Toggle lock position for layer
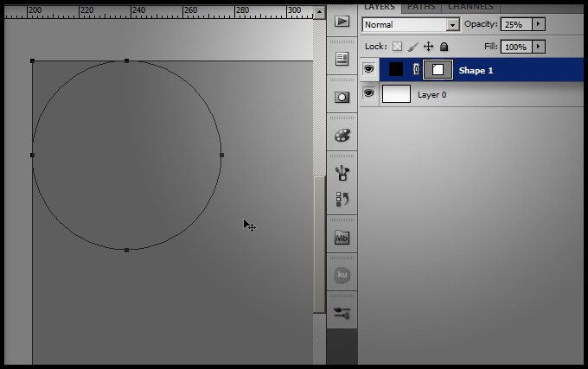This screenshot has width=588, height=369. point(428,47)
